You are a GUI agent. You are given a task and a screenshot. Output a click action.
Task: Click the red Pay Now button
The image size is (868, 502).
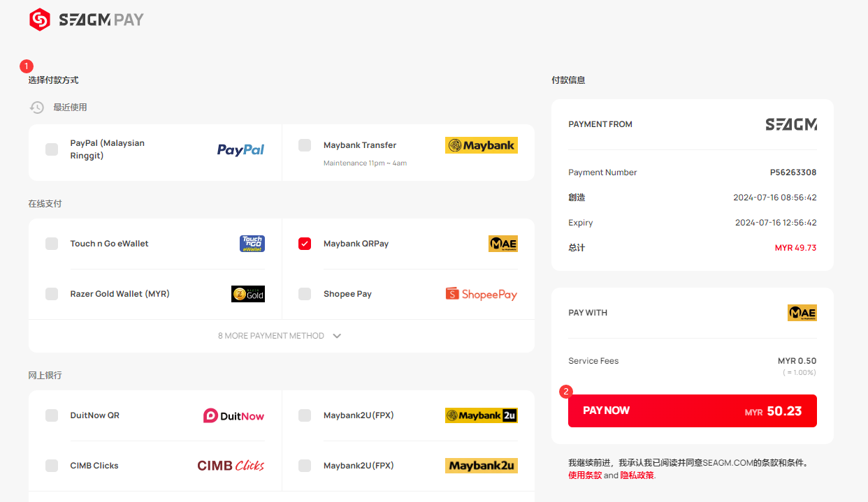pos(693,411)
